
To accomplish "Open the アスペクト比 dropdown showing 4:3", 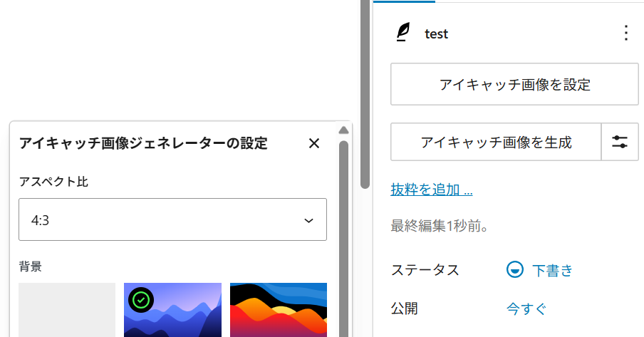I will coord(172,219).
